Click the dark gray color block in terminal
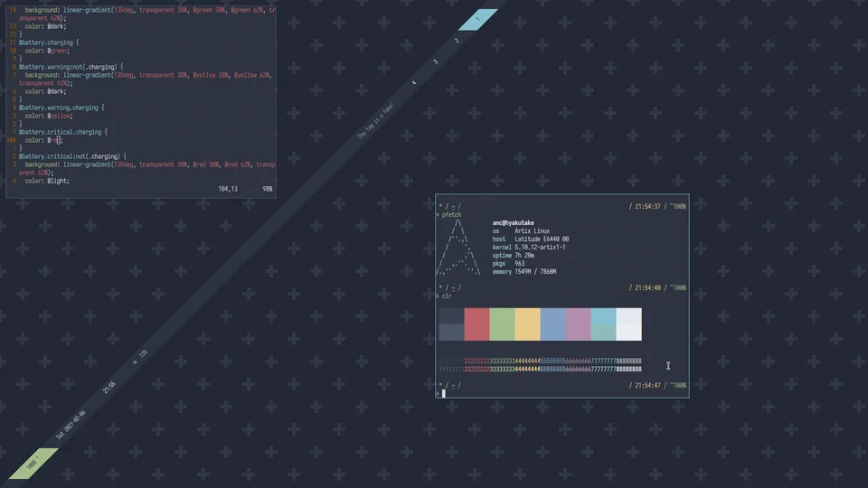868x488 pixels. pos(451,324)
